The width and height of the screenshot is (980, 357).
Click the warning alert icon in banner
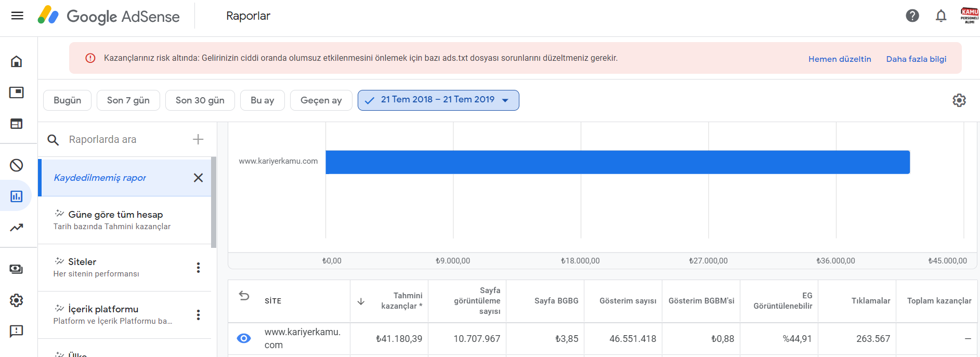tap(90, 58)
